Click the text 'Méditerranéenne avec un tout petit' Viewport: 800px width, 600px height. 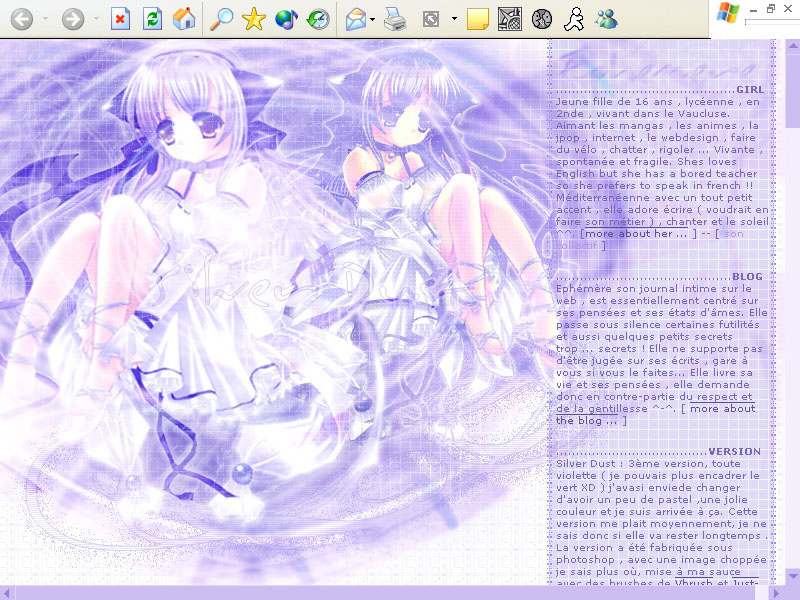(x=654, y=197)
